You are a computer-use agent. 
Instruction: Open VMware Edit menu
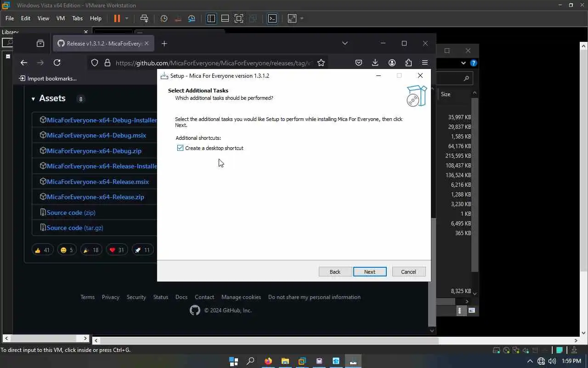pos(25,18)
